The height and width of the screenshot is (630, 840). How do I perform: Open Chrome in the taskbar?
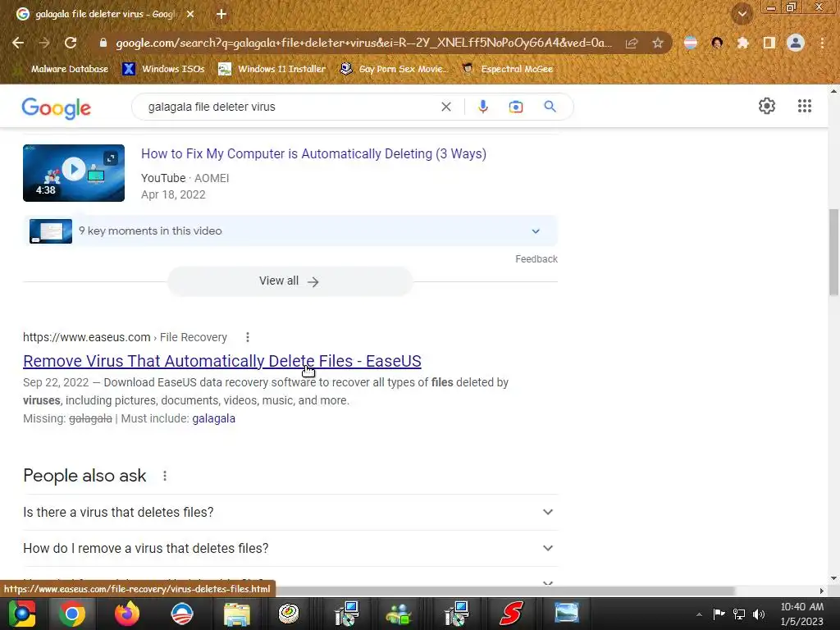(x=72, y=614)
